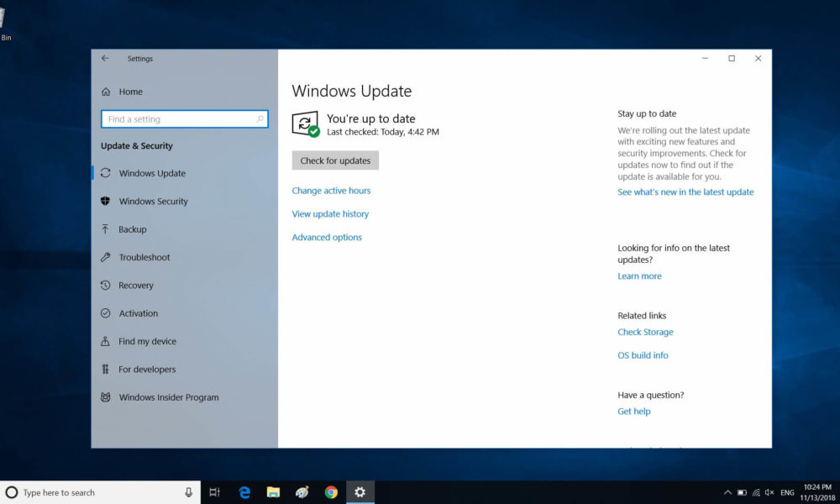
Task: Open Change active hours link
Action: click(331, 191)
